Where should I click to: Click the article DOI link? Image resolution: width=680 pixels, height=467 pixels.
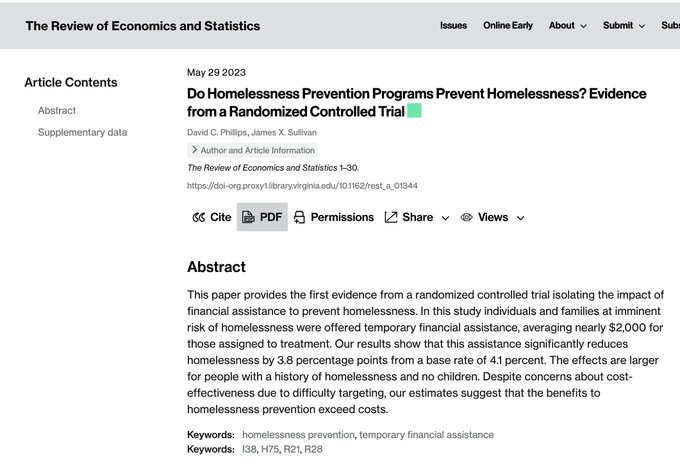[302, 186]
